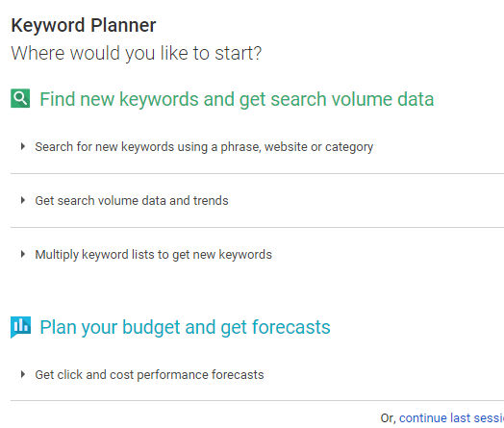The height and width of the screenshot is (428, 504).
Task: Click the Plan your budget blue heading
Action: [185, 328]
